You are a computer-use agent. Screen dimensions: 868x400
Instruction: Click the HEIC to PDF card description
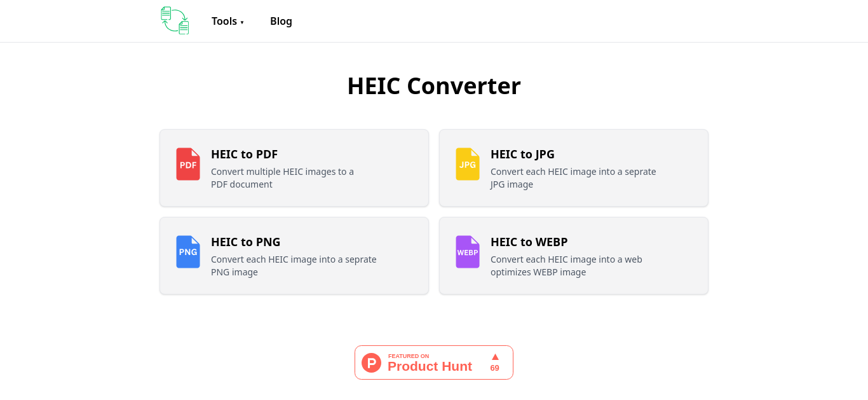tap(282, 178)
